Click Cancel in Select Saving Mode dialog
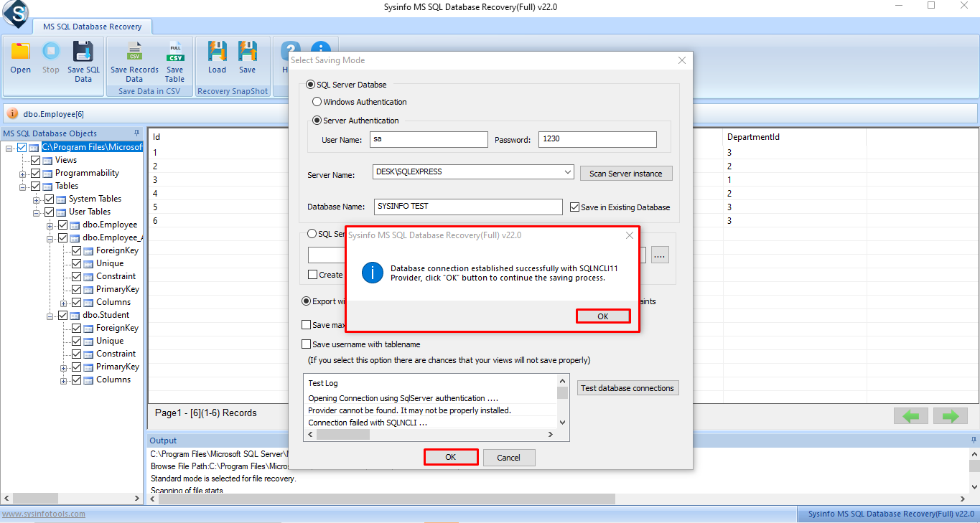 [x=508, y=457]
